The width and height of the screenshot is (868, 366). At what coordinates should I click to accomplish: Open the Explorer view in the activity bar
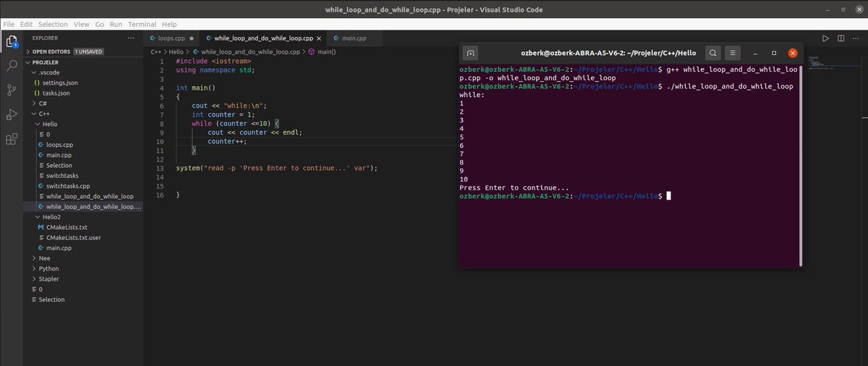(x=12, y=41)
